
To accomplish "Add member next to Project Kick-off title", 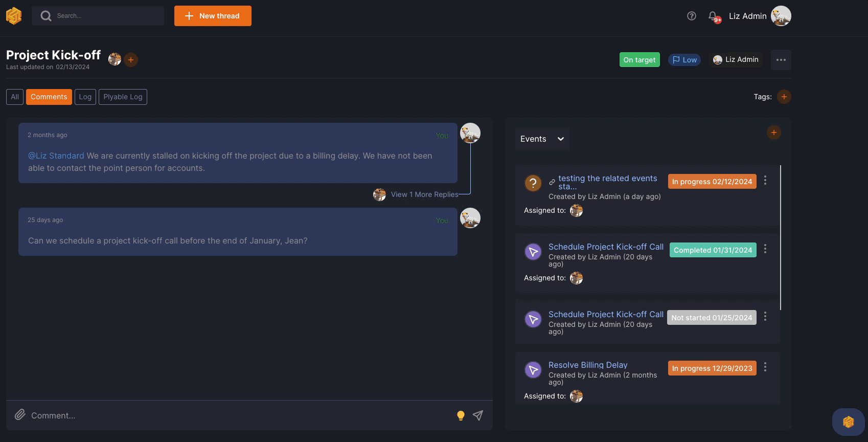I will coord(131,60).
